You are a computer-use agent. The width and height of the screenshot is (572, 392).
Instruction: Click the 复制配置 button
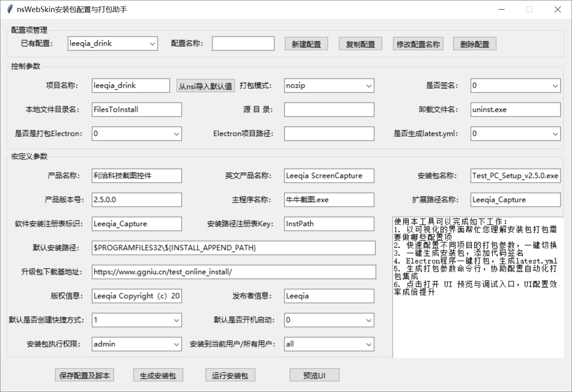pyautogui.click(x=360, y=44)
